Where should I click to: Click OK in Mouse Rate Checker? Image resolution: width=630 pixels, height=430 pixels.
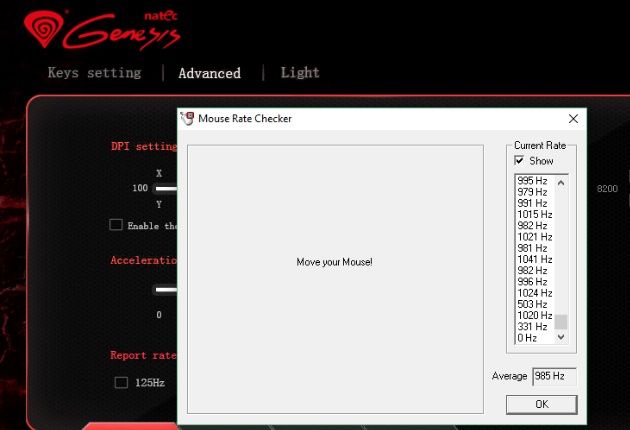(x=542, y=404)
